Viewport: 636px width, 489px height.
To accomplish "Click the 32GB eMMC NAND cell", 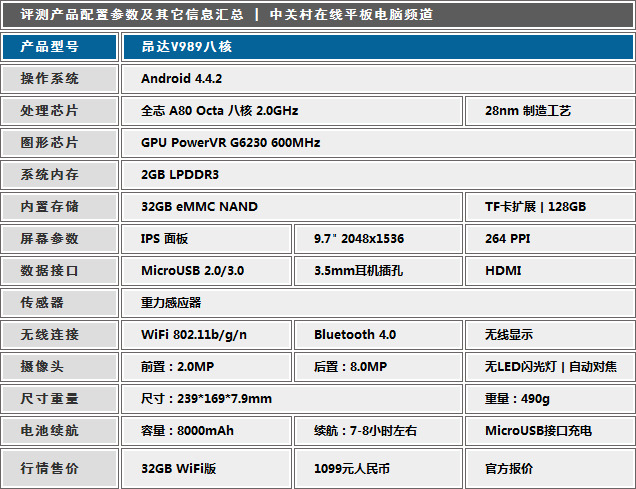I will point(292,207).
